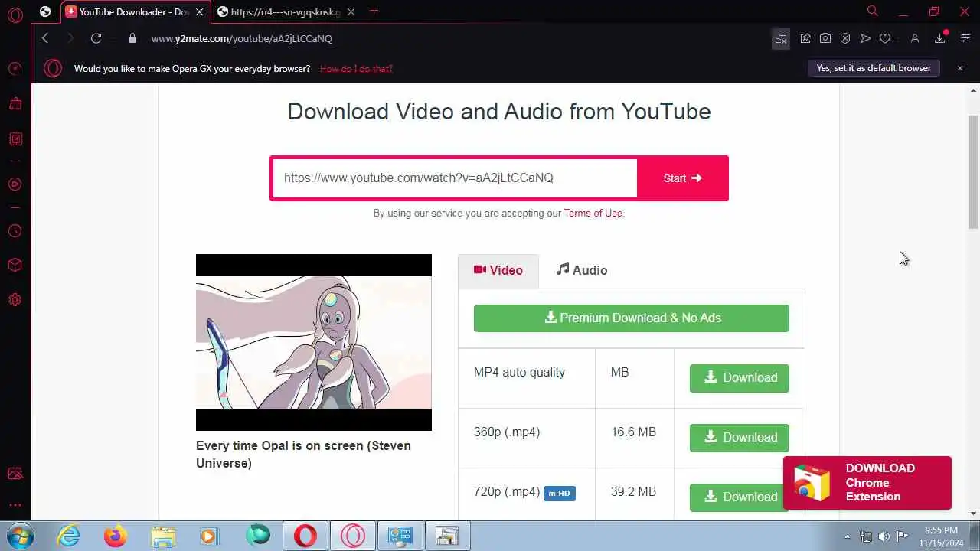The height and width of the screenshot is (551, 980).
Task: Click 'How do I do that?' link
Action: point(356,68)
